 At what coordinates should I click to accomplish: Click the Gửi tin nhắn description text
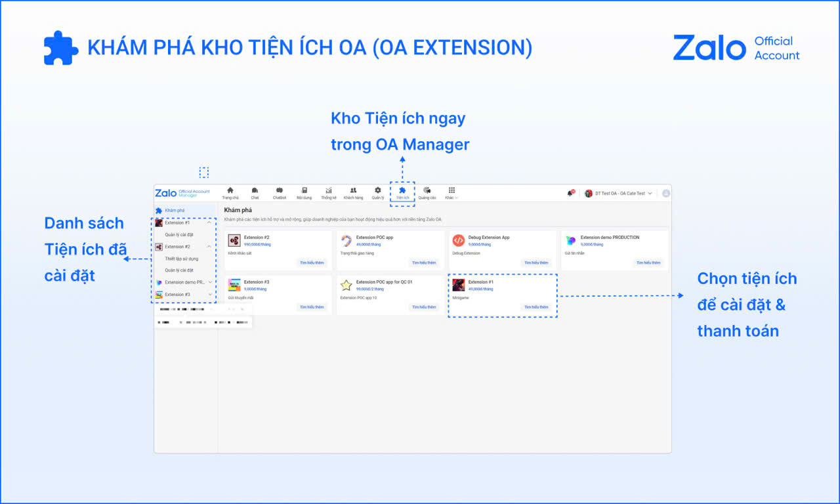point(575,253)
